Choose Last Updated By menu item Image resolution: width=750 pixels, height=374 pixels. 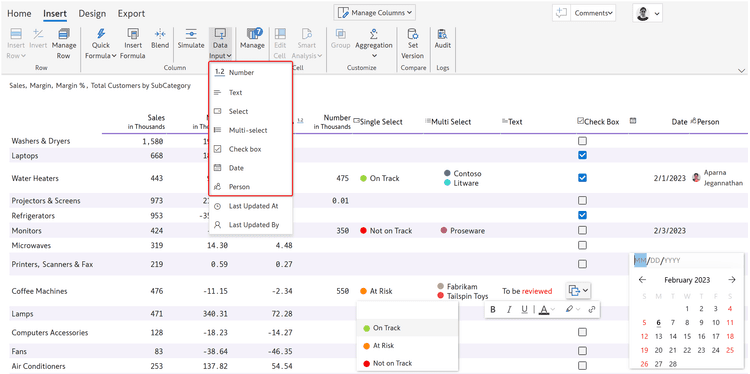coord(251,224)
